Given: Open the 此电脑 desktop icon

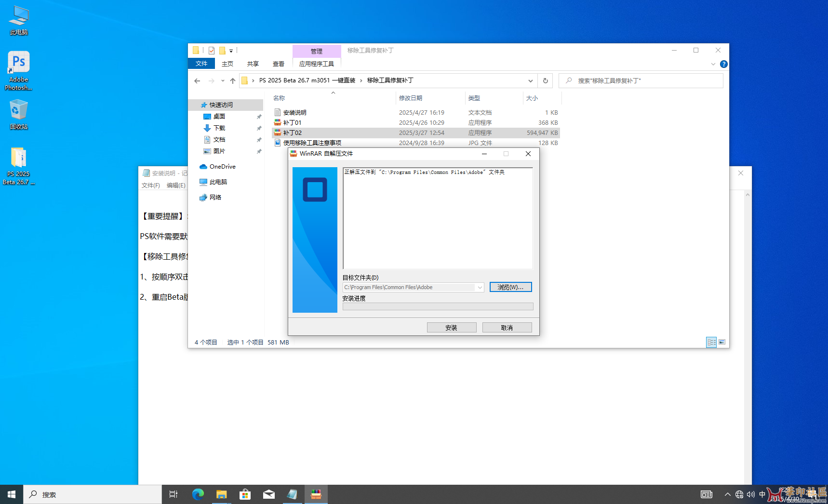Looking at the screenshot, I should [18, 21].
